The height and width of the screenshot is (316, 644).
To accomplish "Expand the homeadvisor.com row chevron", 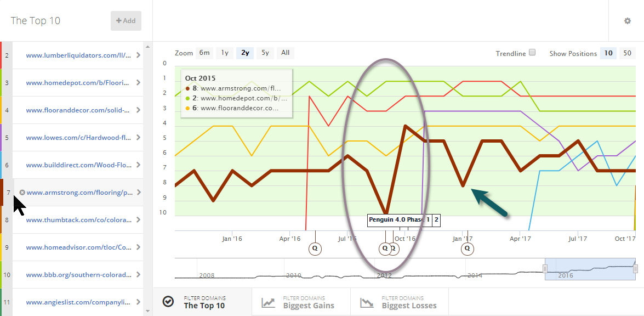I will (x=139, y=247).
